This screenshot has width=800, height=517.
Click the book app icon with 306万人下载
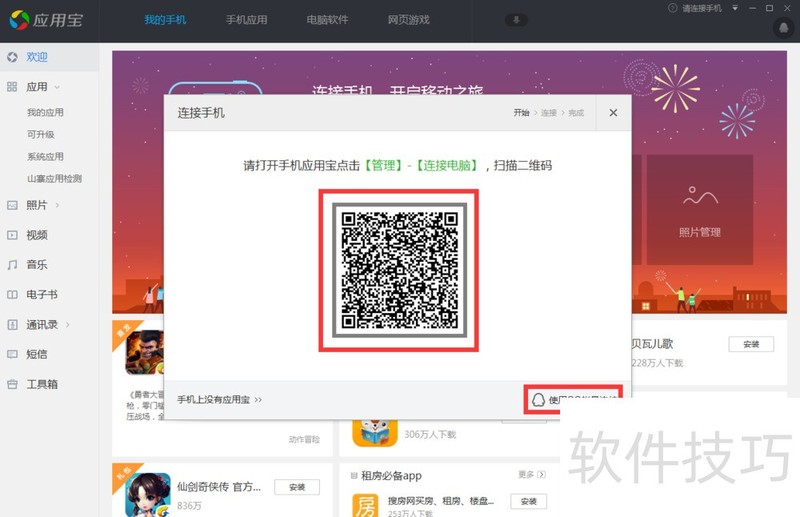point(375,433)
